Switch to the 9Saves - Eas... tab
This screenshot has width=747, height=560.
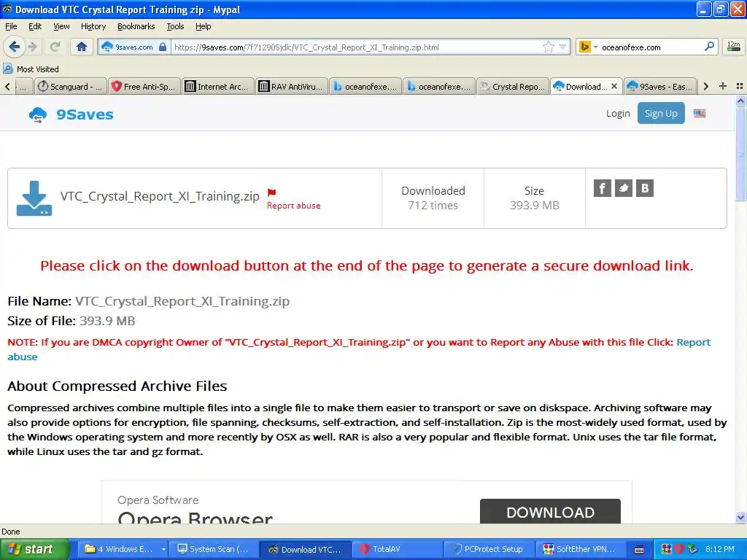point(660,87)
